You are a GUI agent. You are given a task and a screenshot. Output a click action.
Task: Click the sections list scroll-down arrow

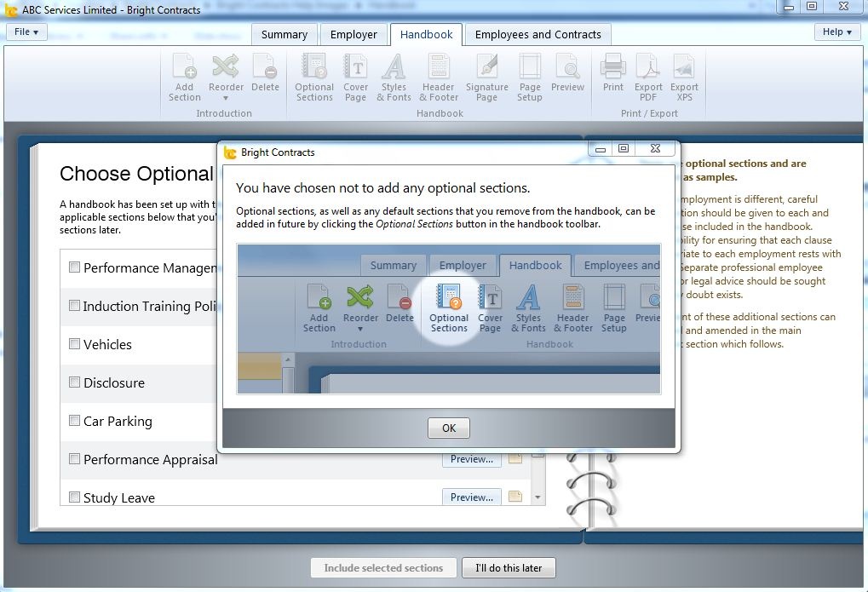[537, 497]
